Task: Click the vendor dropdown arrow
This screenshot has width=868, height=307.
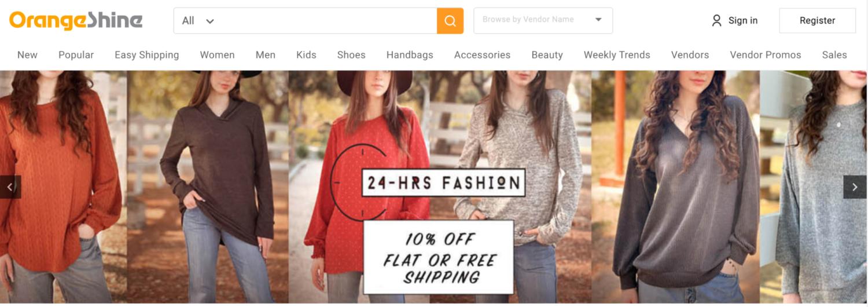Action: click(x=598, y=20)
